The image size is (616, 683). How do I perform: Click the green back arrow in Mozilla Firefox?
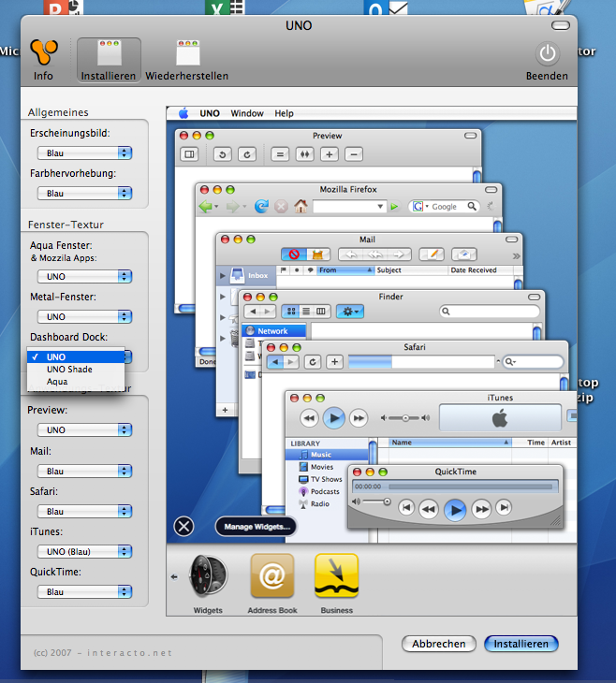coord(205,207)
